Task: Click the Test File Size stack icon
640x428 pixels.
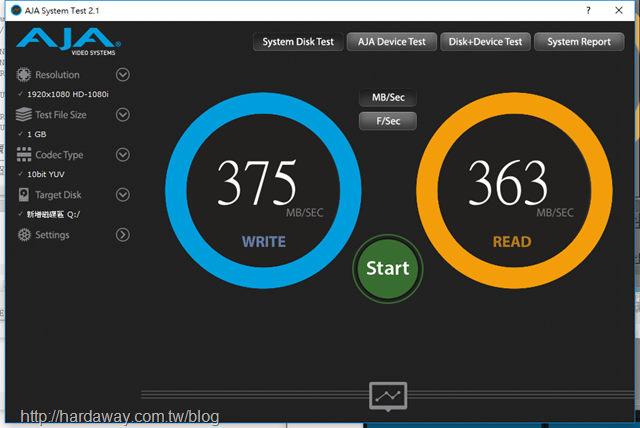Action: [x=24, y=115]
